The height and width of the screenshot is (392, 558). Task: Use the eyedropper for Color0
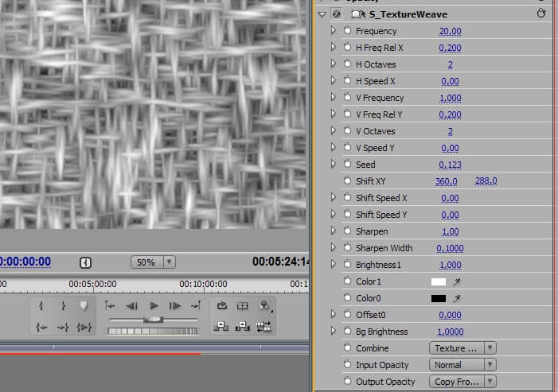(x=458, y=298)
